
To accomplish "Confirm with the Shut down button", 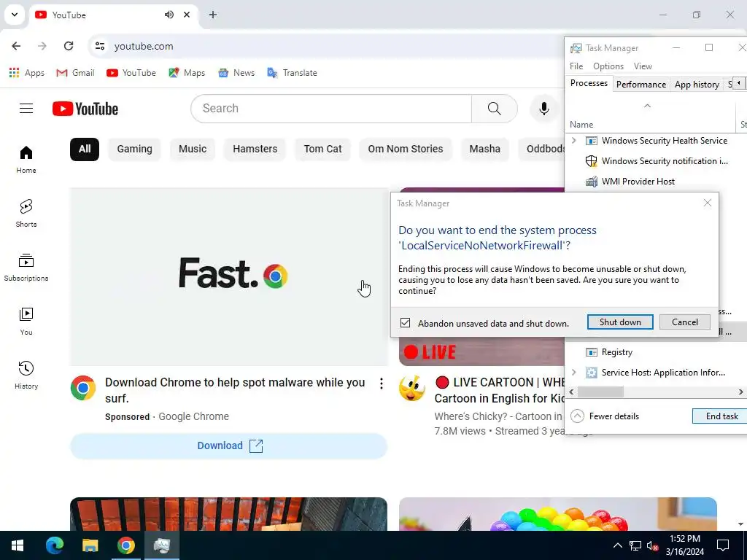I will 620,322.
